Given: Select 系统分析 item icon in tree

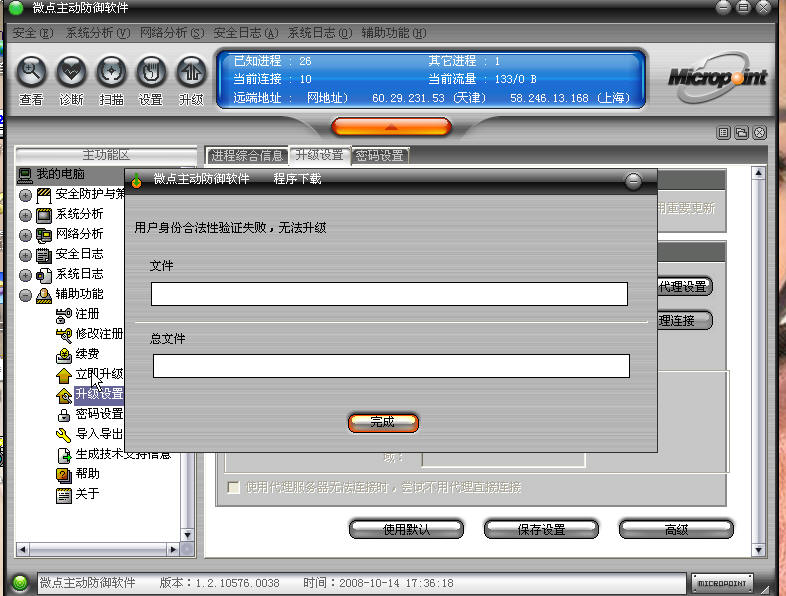Looking at the screenshot, I should [44, 216].
